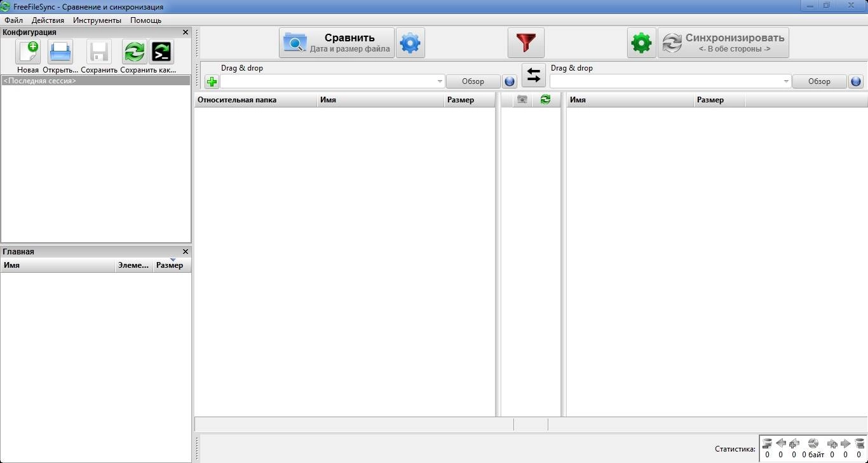The height and width of the screenshot is (463, 868).
Task: Click the pie chart data statistics icon
Action: point(813,443)
